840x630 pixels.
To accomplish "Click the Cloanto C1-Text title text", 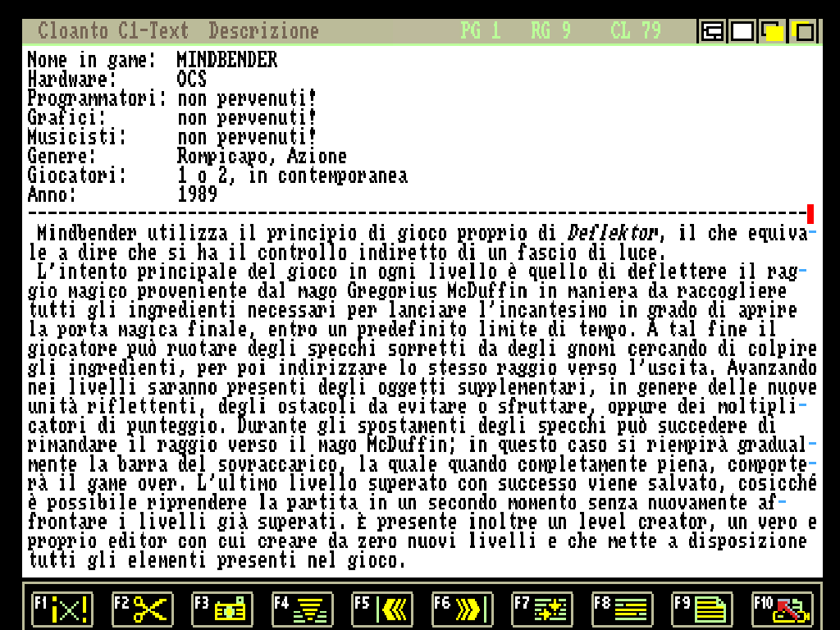I will 113,31.
